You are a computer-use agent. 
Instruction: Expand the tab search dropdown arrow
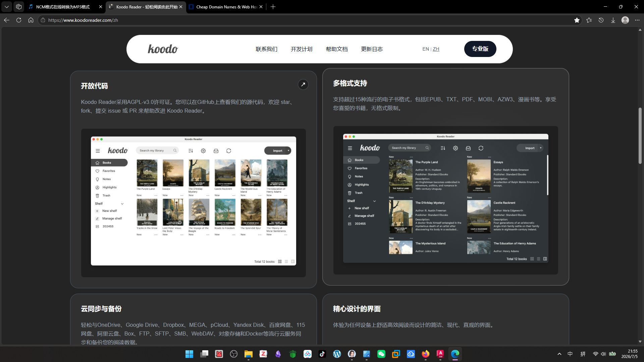[x=7, y=7]
